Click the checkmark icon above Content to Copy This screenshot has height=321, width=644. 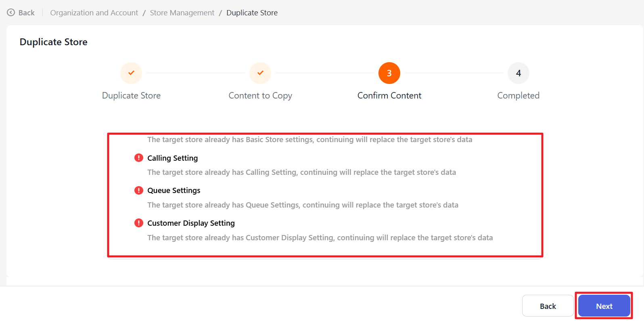point(260,73)
